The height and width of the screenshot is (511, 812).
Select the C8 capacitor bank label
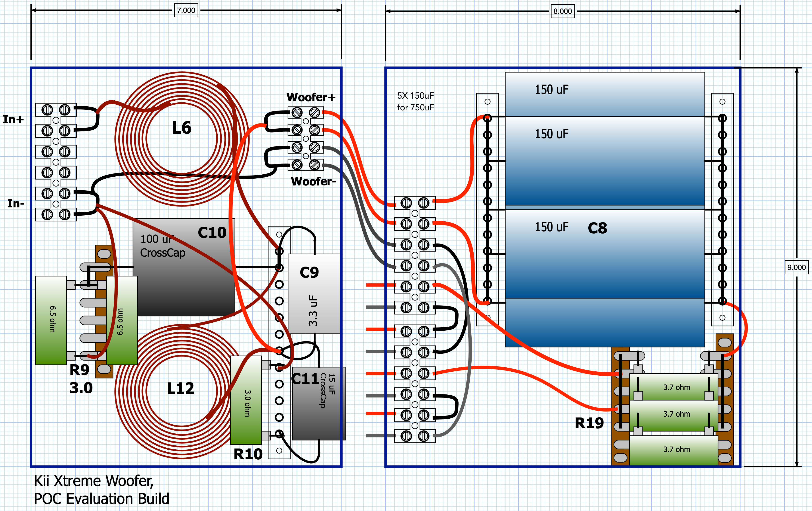(x=597, y=228)
